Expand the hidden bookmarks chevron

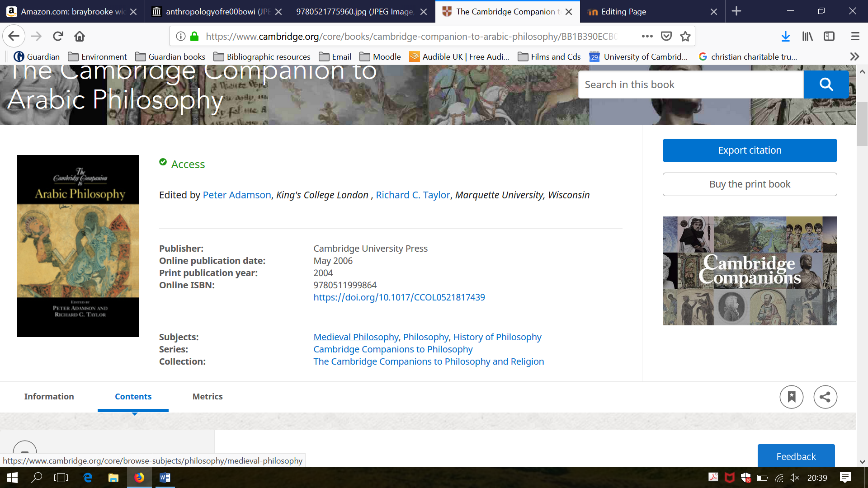(854, 56)
